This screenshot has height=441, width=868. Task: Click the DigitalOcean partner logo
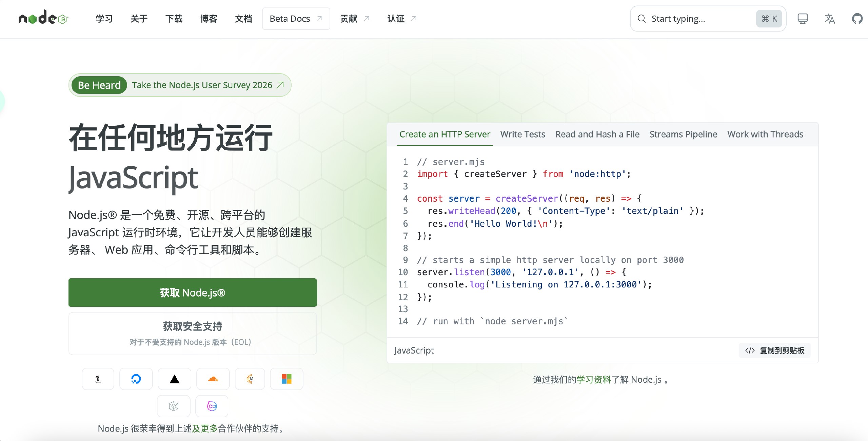point(136,379)
